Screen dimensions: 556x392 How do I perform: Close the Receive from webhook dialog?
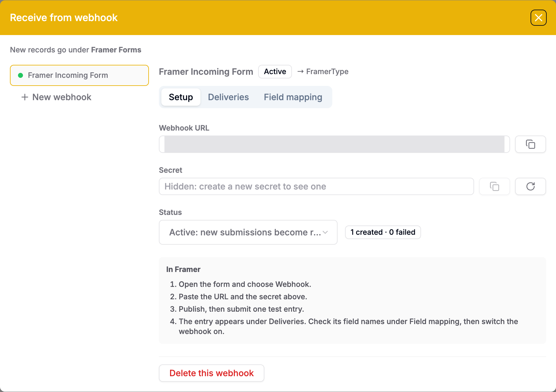(538, 18)
